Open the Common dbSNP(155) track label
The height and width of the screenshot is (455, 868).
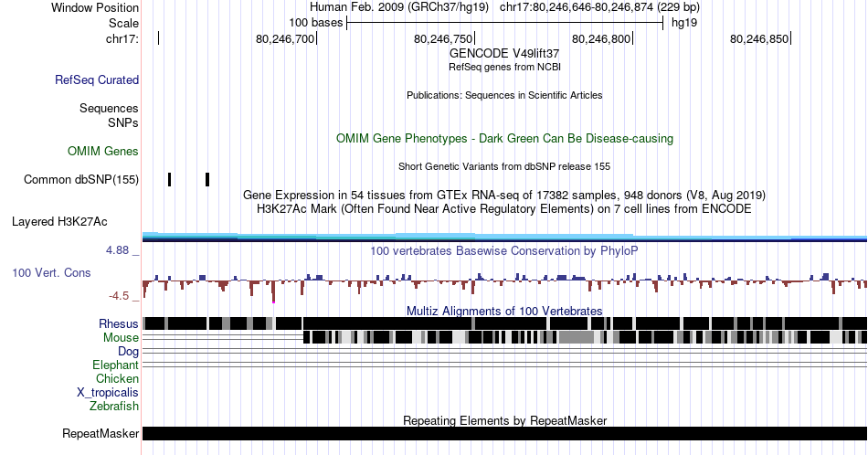coord(81,179)
